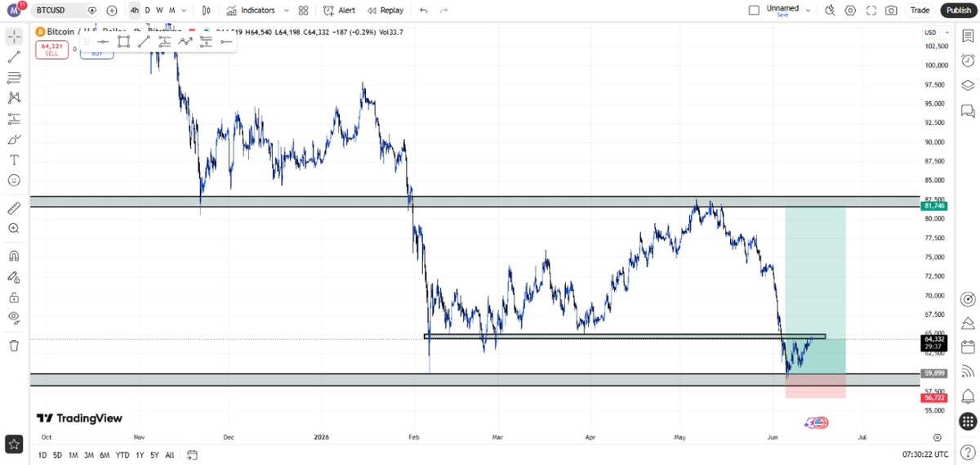Select the 4h timeframe
Image resolution: width=980 pixels, height=465 pixels.
(x=134, y=11)
